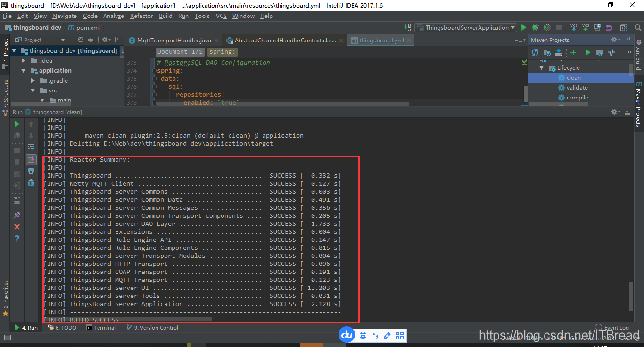Viewport: 644px width, 347px height.
Task: Toggle the Maven Projects side tab
Action: tap(639, 104)
